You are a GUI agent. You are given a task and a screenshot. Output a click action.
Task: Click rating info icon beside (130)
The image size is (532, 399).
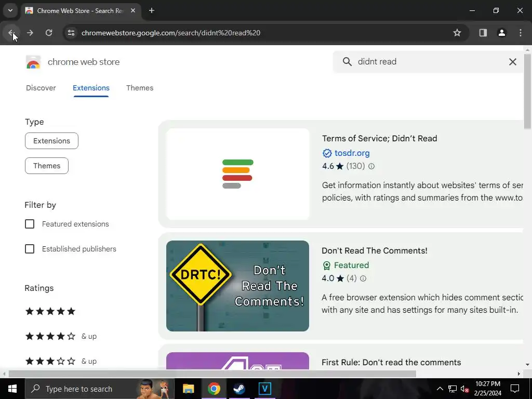click(x=371, y=166)
